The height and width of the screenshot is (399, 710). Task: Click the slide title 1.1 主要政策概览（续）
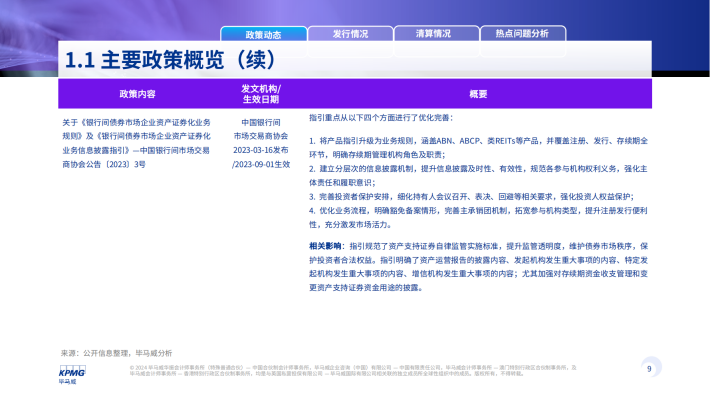170,60
